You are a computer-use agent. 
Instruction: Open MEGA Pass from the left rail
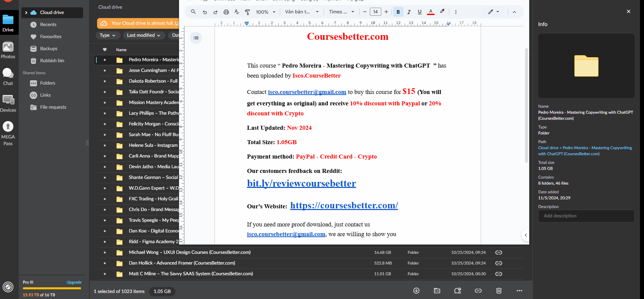(8, 133)
